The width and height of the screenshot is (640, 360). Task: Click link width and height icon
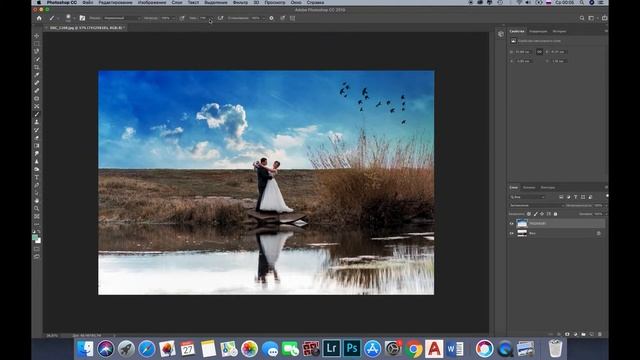click(539, 52)
